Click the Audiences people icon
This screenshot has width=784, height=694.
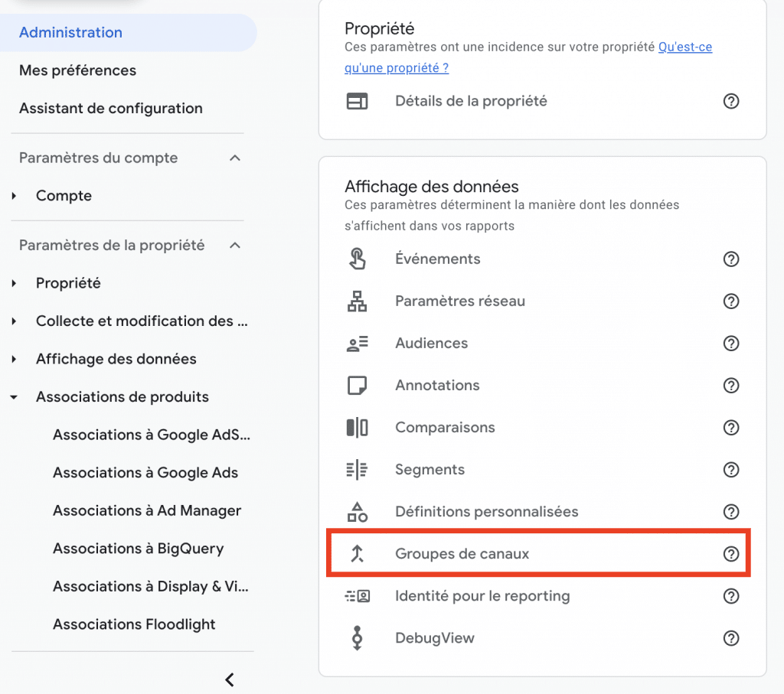click(x=357, y=344)
